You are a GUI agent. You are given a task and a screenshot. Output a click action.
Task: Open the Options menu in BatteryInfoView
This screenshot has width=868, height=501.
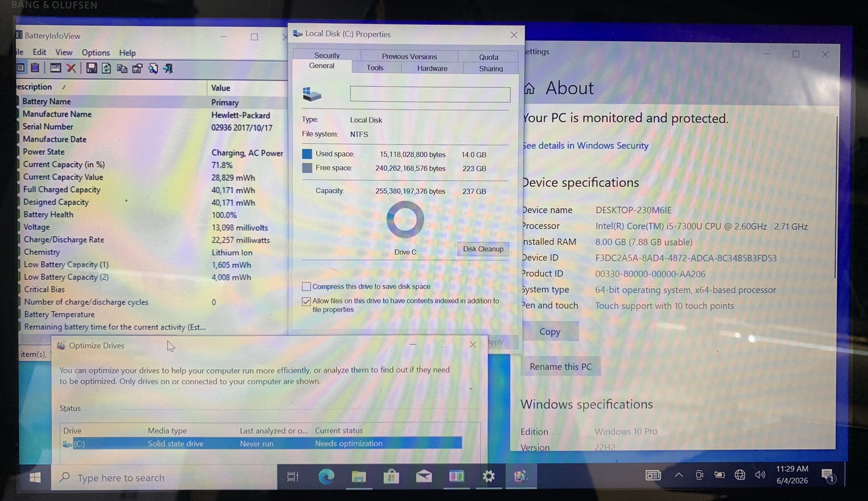(95, 53)
